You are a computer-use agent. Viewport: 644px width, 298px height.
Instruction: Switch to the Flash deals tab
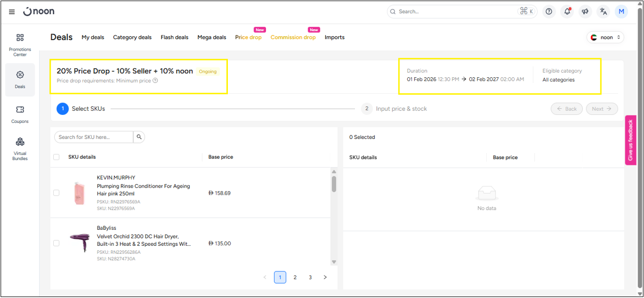point(174,37)
